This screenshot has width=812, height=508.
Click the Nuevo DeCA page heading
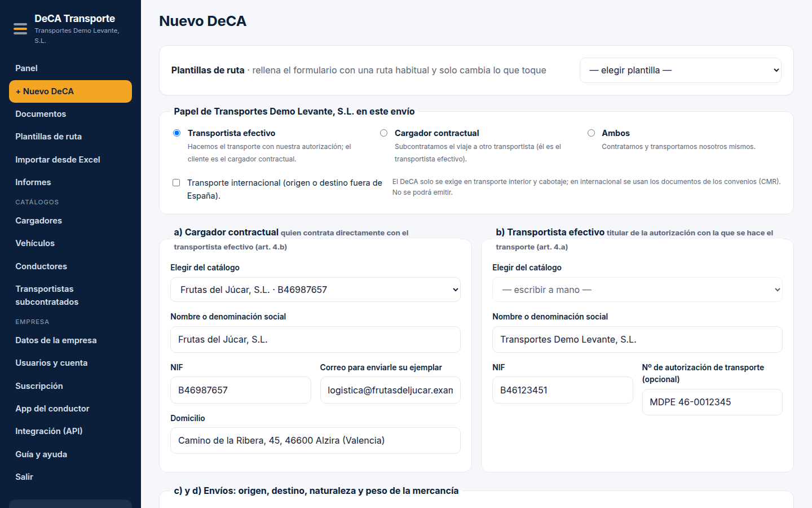point(202,21)
